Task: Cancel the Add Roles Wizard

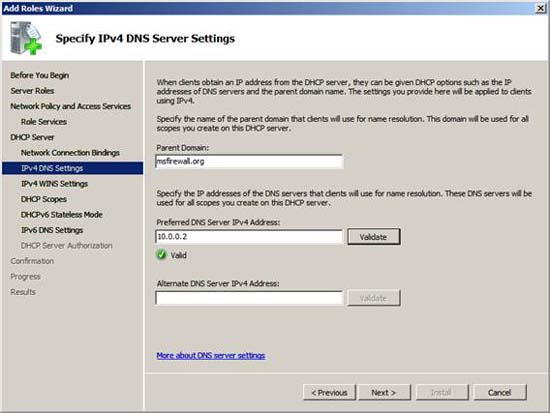Action: coord(500,392)
